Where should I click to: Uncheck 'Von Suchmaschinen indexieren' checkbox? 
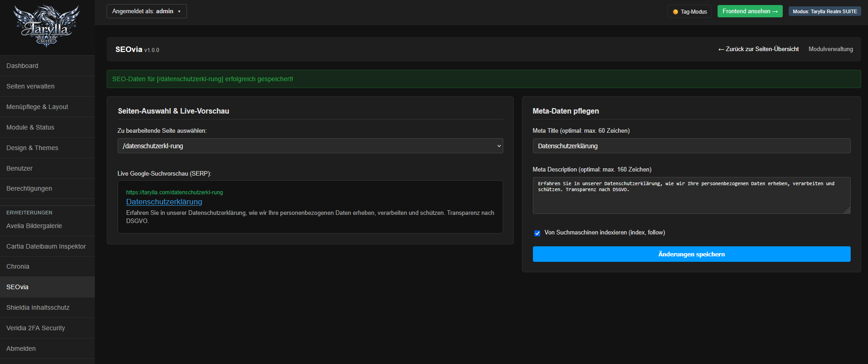tap(537, 233)
